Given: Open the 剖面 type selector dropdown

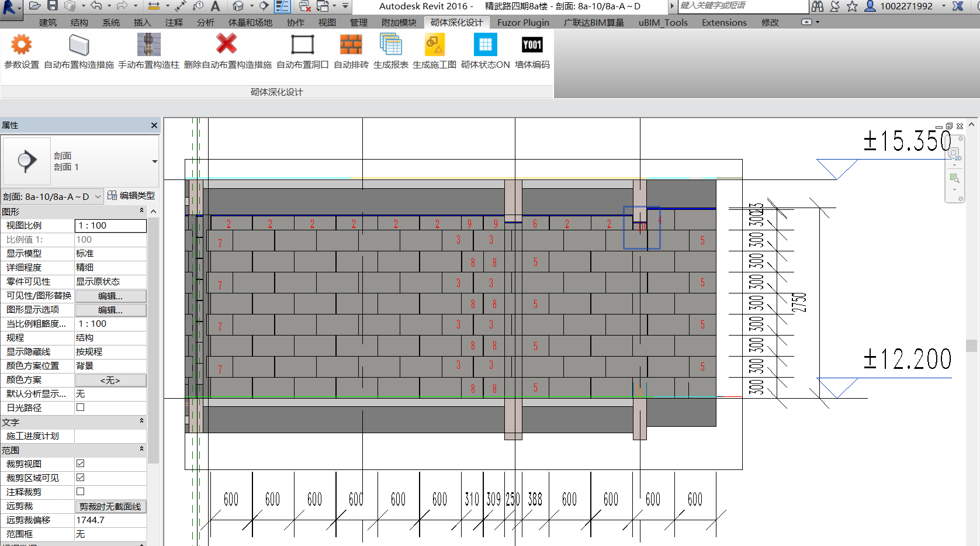Looking at the screenshot, I should click(x=155, y=161).
